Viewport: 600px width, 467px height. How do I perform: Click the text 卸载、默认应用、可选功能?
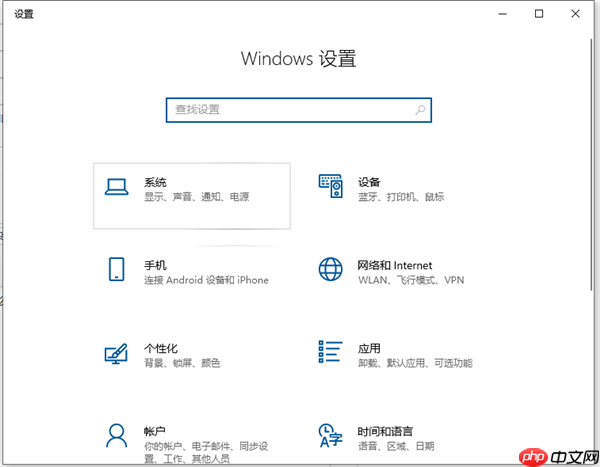[x=415, y=363]
